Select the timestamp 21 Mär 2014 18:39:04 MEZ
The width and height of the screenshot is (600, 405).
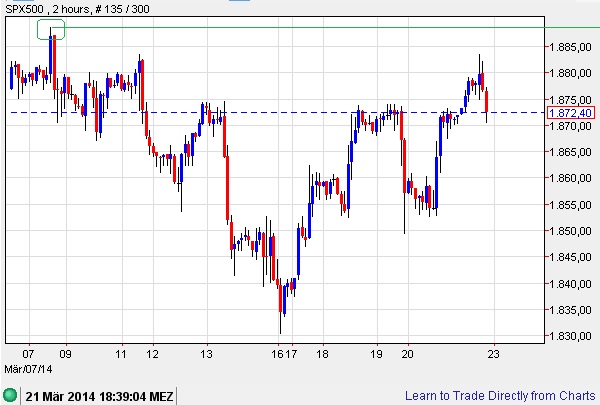click(x=99, y=396)
